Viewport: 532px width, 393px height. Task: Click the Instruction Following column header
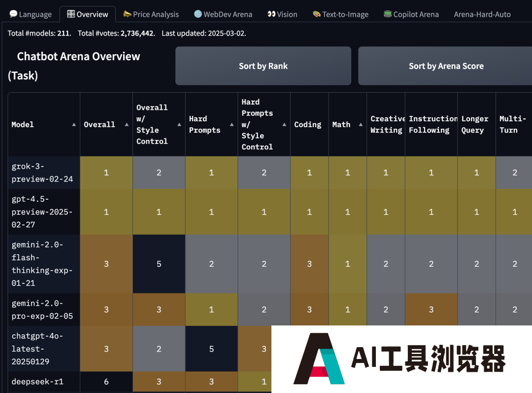(431, 125)
